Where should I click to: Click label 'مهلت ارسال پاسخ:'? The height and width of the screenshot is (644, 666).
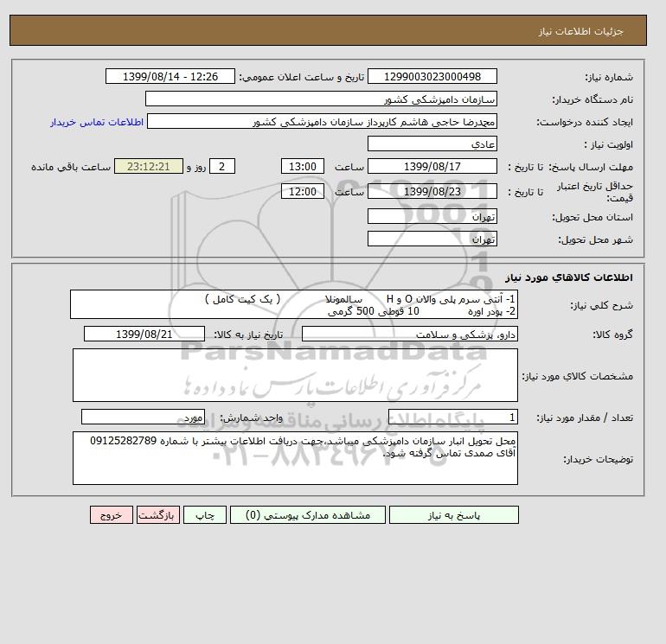590,167
